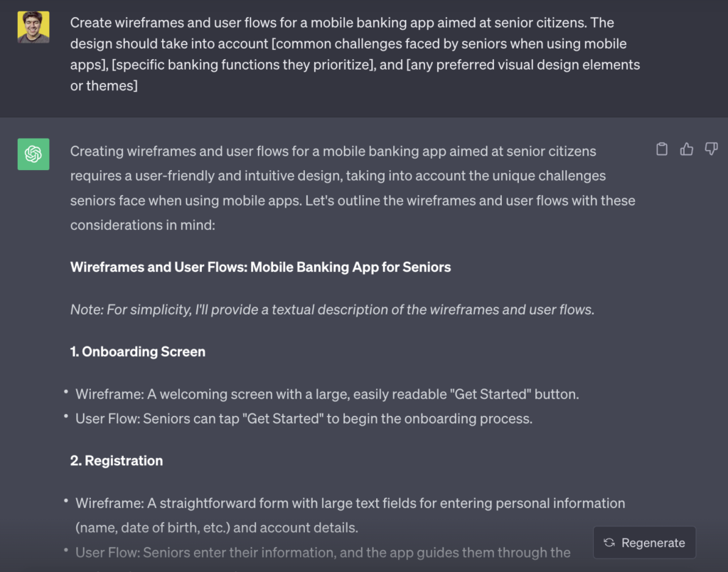Copy the response using the clipboard icon
The height and width of the screenshot is (572, 728).
(662, 149)
